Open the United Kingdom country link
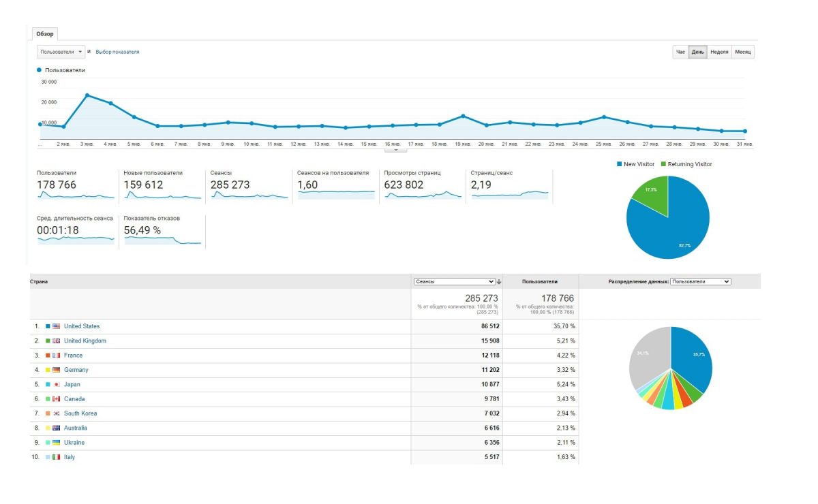 coord(85,341)
